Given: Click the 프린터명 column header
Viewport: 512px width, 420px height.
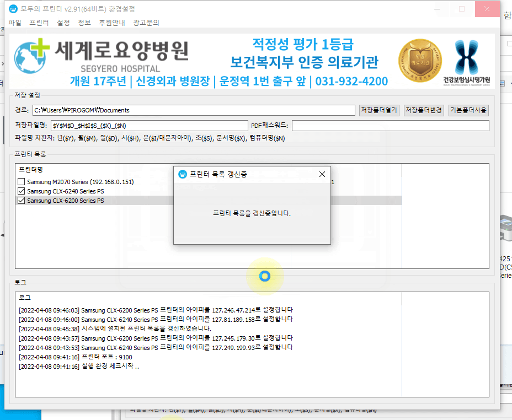Looking at the screenshot, I should point(31,170).
